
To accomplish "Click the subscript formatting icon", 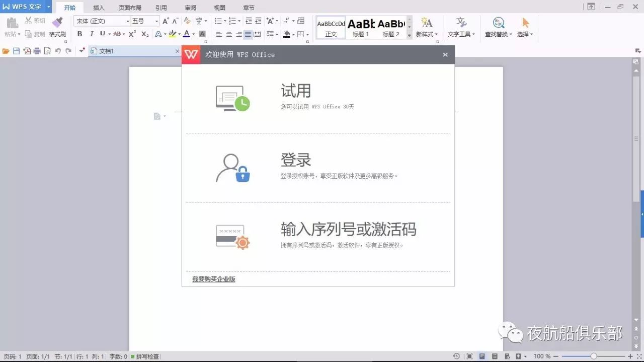I will pyautogui.click(x=144, y=34).
